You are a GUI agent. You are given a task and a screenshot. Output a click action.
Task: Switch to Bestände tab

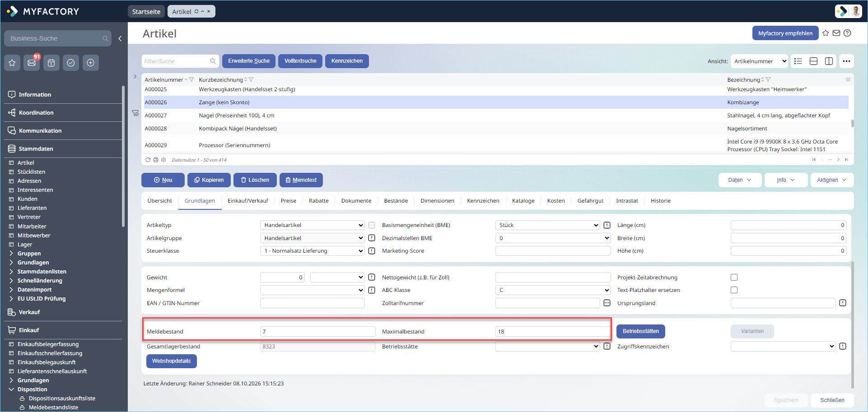tap(396, 201)
